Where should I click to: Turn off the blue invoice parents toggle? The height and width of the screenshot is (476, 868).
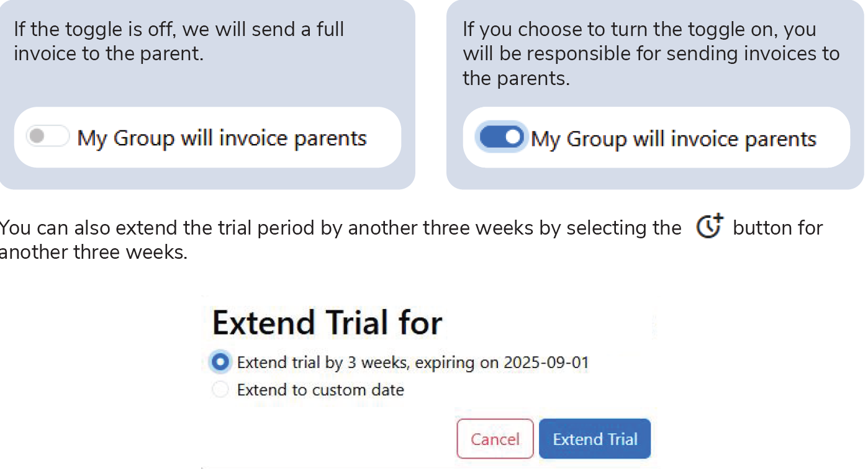(x=502, y=137)
